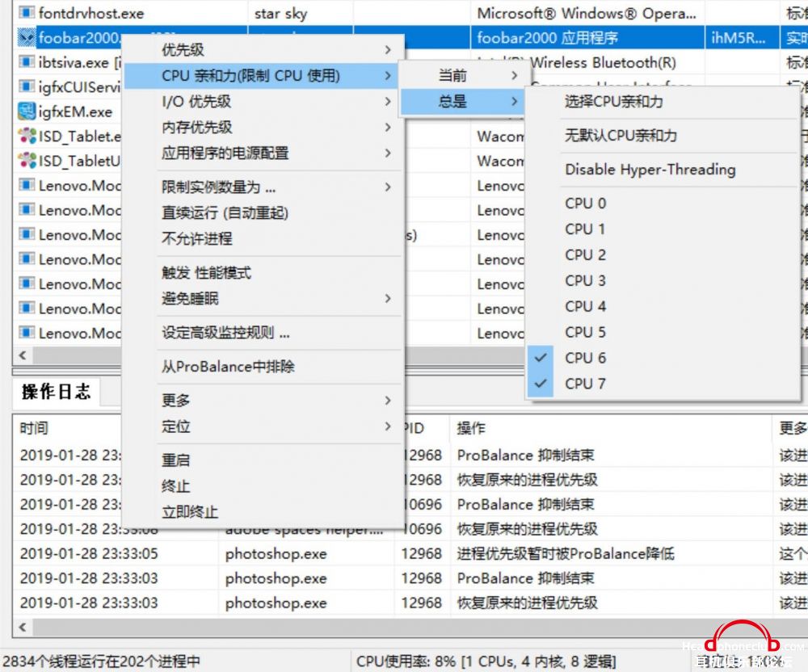The image size is (808, 672).
Task: Expand the 更多 submenu
Action: pyautogui.click(x=263, y=400)
